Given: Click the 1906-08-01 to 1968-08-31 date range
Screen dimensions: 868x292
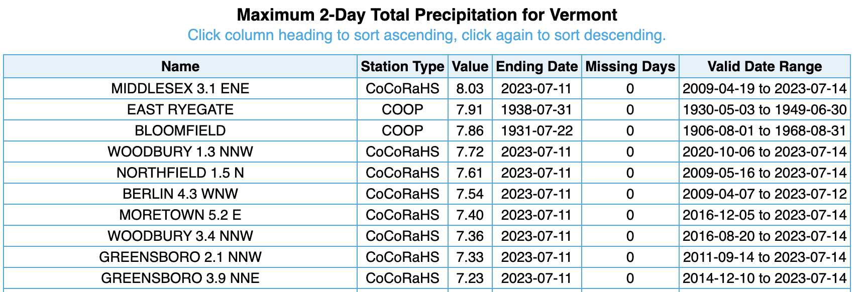Looking at the screenshot, I should pyautogui.click(x=764, y=131).
